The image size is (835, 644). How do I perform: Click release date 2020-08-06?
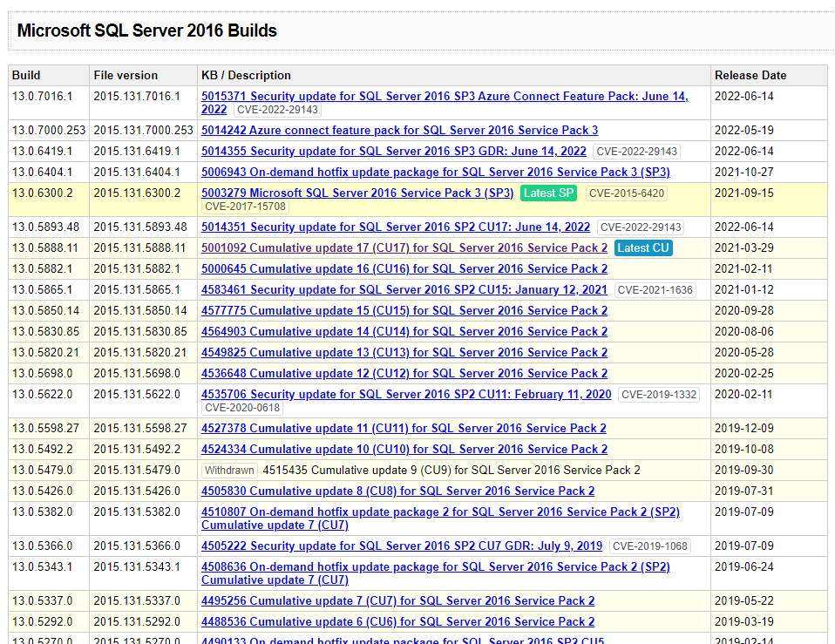744,331
